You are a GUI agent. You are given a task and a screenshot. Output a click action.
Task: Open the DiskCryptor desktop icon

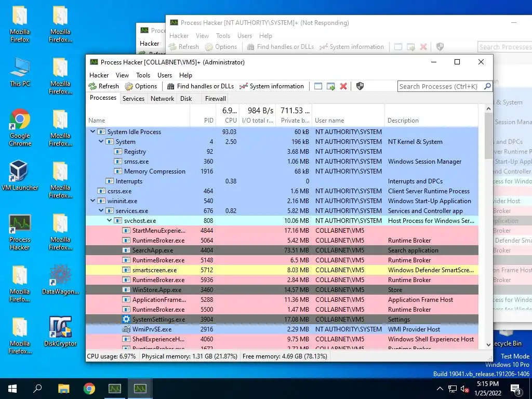(x=60, y=331)
